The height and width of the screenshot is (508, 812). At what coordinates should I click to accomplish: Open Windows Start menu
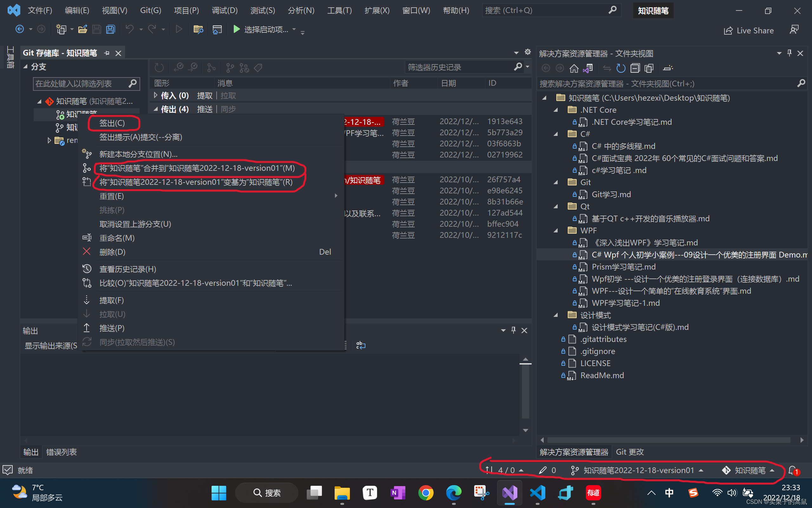pos(219,493)
